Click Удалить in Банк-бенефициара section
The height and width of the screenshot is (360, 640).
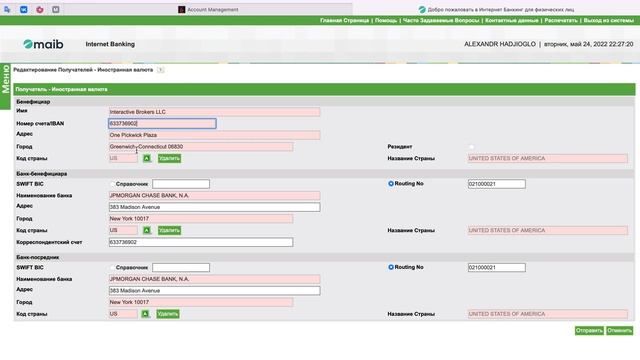pyautogui.click(x=169, y=230)
